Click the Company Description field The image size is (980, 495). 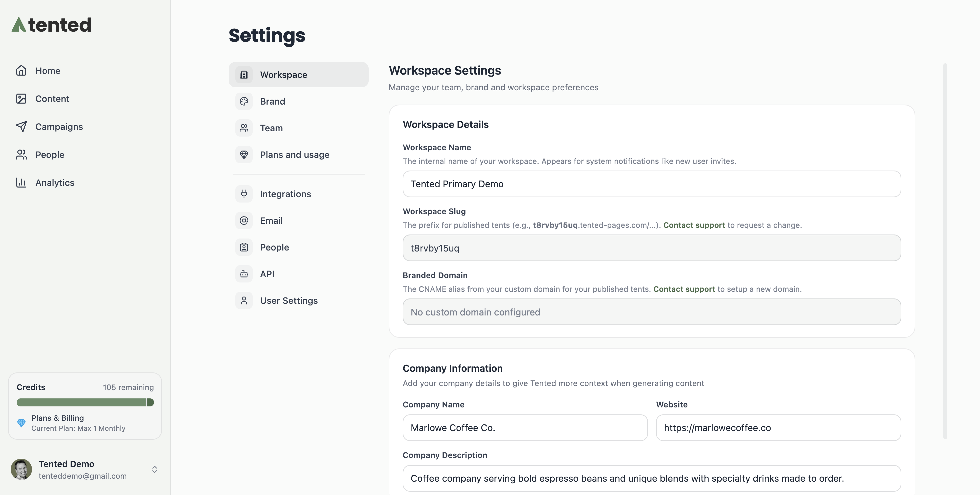652,478
